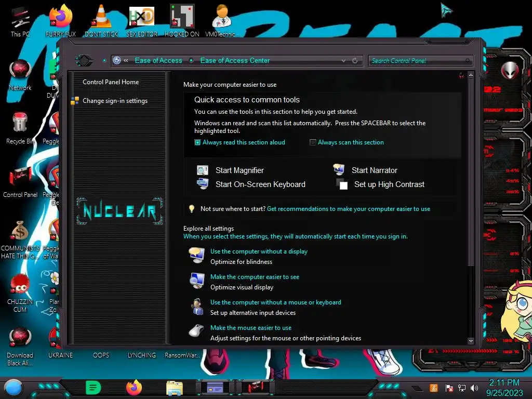Click Start On-Screen Keyboard icon
The image size is (532, 399).
(x=203, y=184)
